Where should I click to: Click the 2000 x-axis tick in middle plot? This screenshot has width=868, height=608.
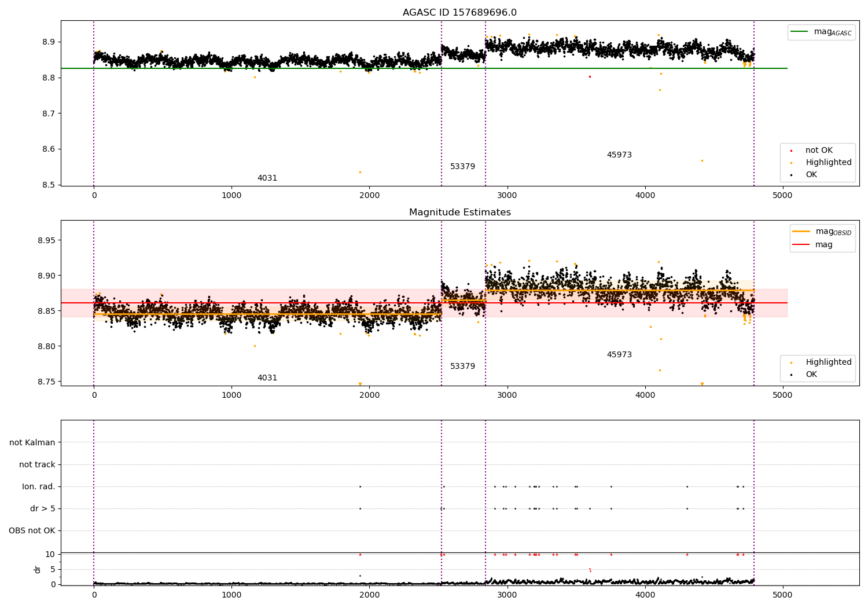pyautogui.click(x=369, y=395)
